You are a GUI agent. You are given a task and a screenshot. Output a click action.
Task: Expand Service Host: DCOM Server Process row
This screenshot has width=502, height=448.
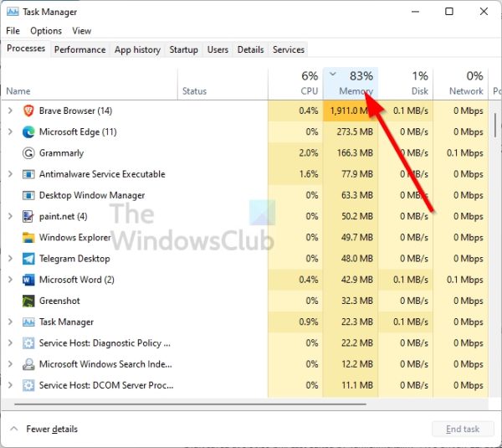click(10, 385)
